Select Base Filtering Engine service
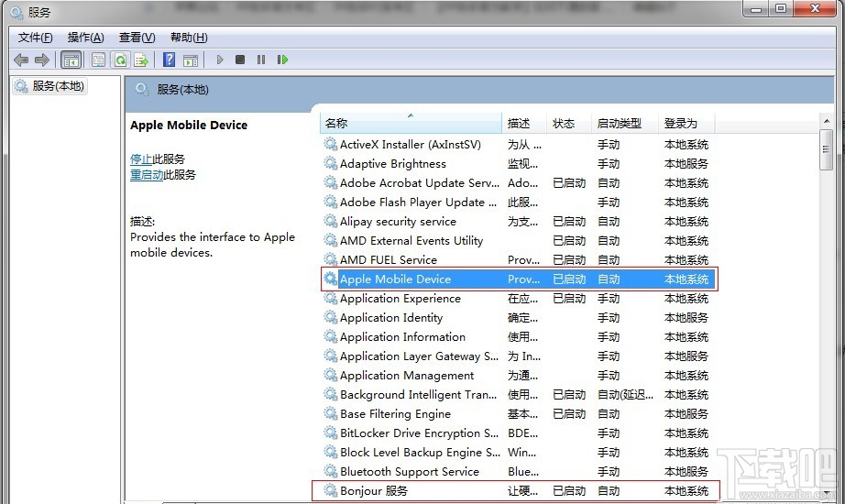845x504 pixels. point(519,414)
